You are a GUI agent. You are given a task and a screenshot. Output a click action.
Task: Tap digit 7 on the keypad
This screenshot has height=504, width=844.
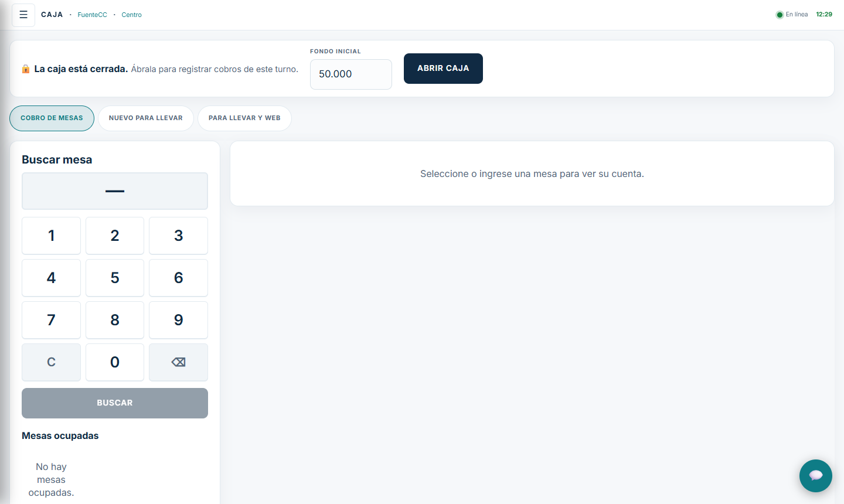(51, 320)
